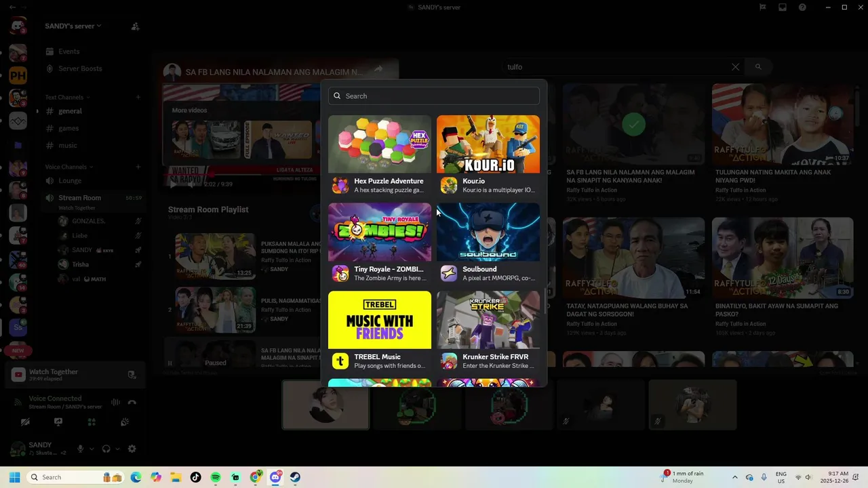Click the PH server icon in server list
868x488 pixels.
18,75
